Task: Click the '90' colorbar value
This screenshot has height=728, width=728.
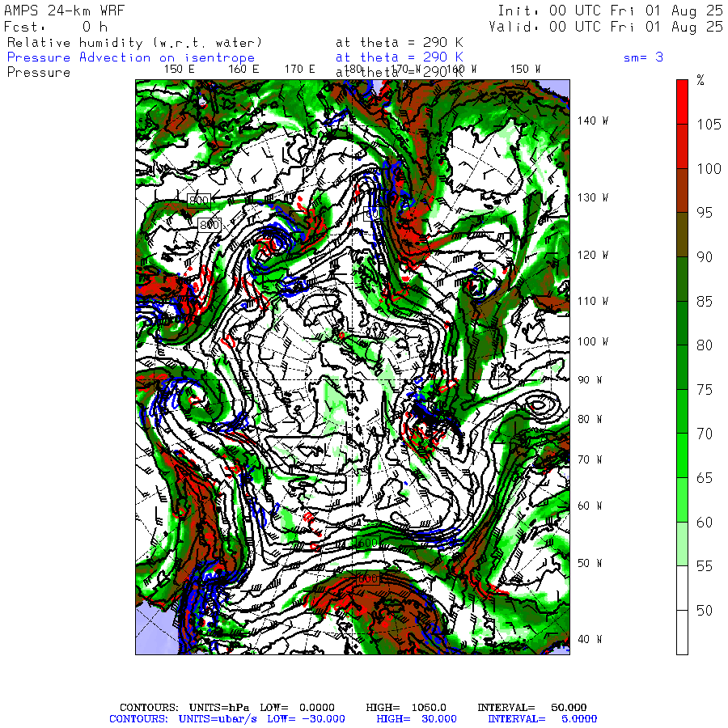Action: [x=705, y=256]
